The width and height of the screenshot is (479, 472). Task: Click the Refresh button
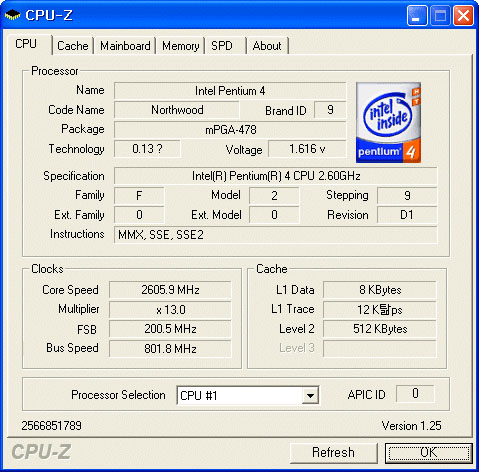tap(333, 452)
